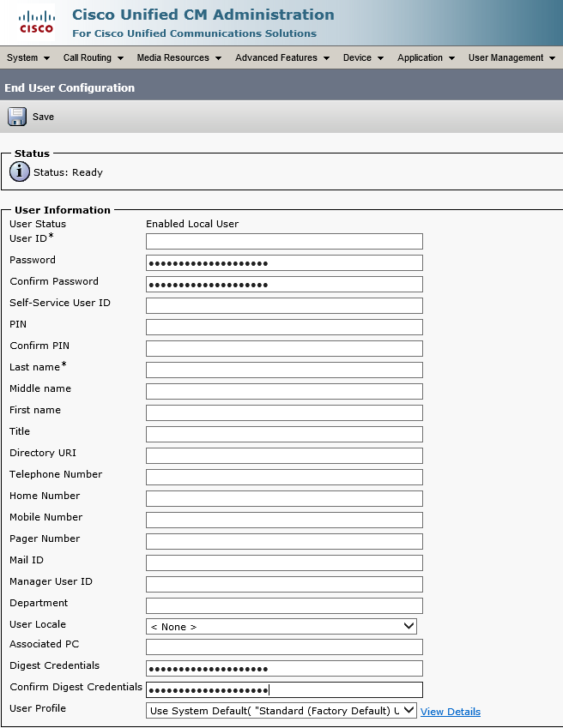
Task: Select the Digest Credentials field
Action: 284,668
